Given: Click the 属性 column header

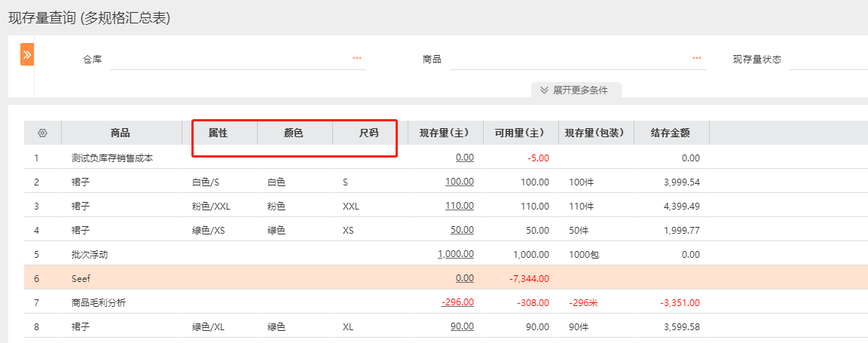Looking at the screenshot, I should point(219,133).
